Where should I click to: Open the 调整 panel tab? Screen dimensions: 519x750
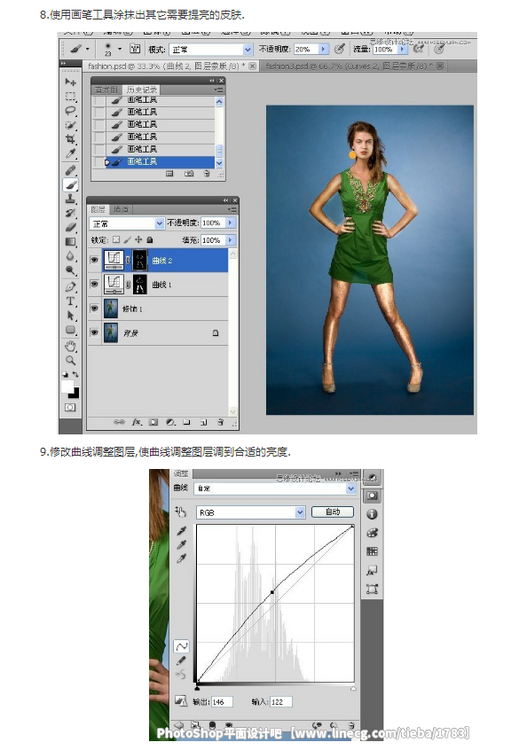tap(181, 474)
